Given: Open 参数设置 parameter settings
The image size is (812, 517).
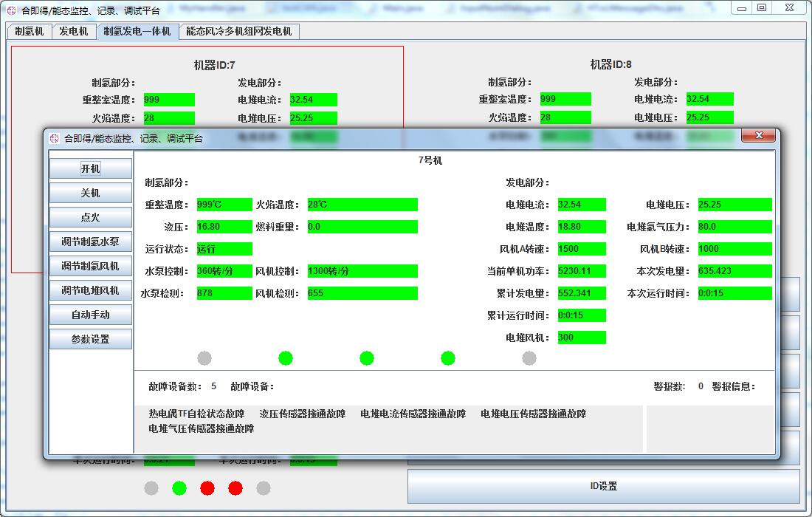Looking at the screenshot, I should click(90, 339).
